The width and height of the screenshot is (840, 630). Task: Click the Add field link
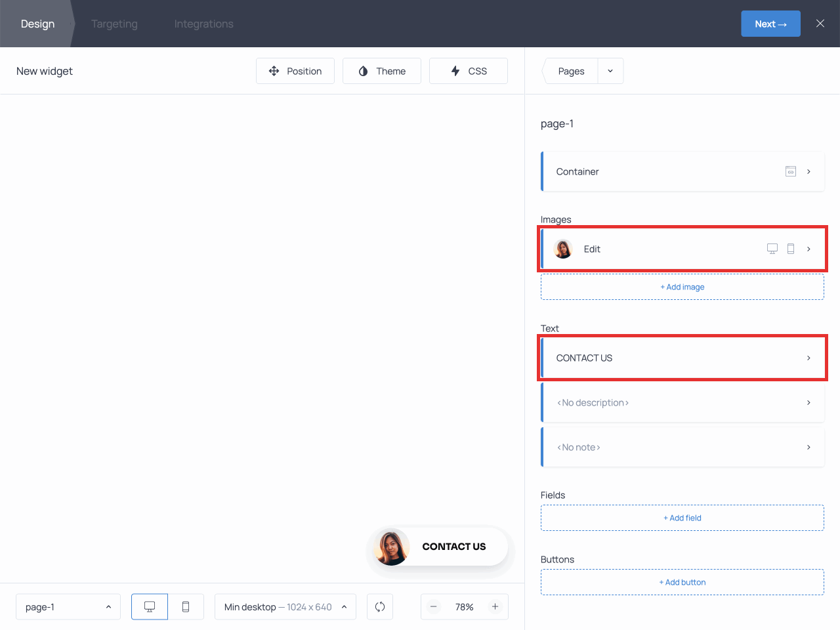(682, 518)
